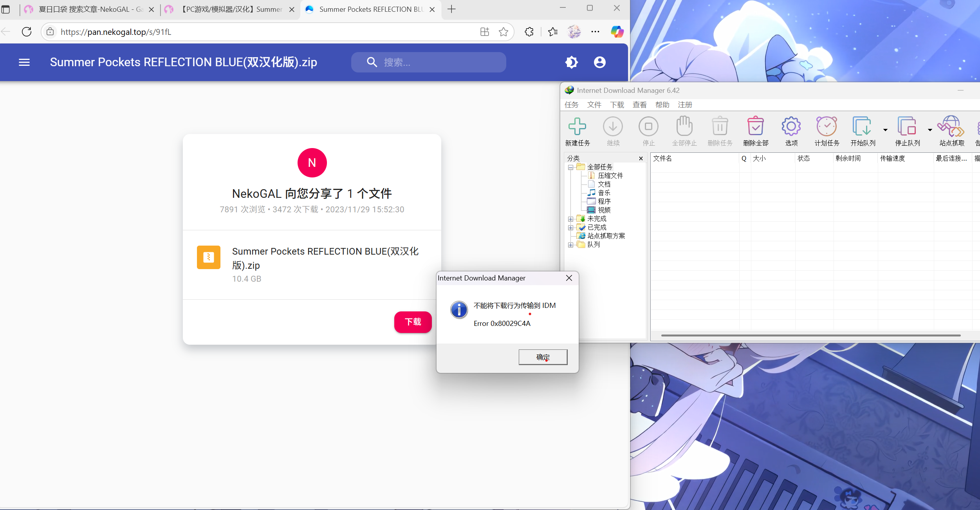This screenshot has width=980, height=510.
Task: Open the 计划任务 scheduler in IDM
Action: click(827, 129)
